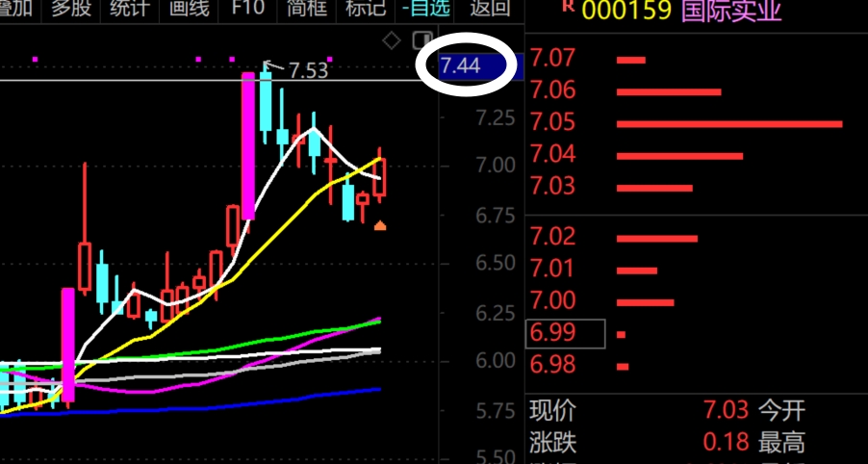Select the boxed 6.99 bid price
868x464 pixels.
pyautogui.click(x=552, y=334)
